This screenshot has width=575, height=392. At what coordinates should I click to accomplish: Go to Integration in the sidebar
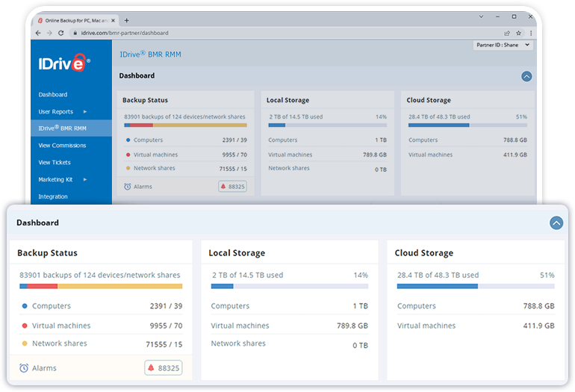(x=53, y=197)
